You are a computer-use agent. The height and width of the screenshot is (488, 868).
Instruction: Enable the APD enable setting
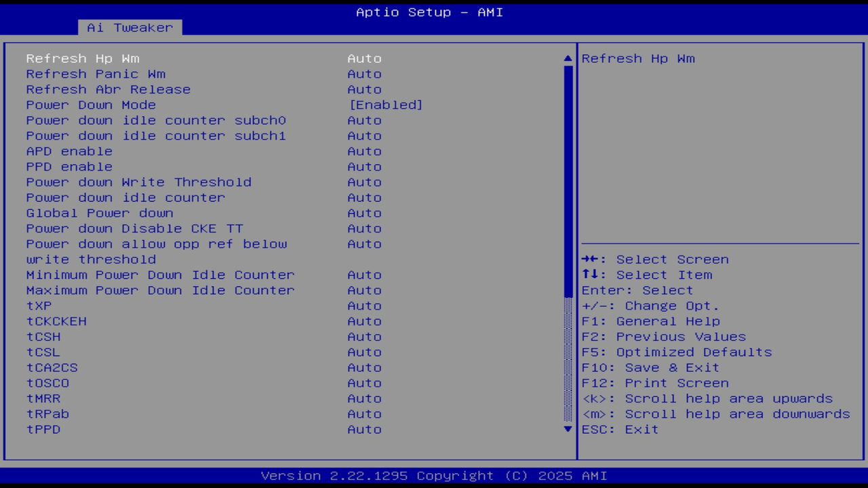[x=68, y=151]
